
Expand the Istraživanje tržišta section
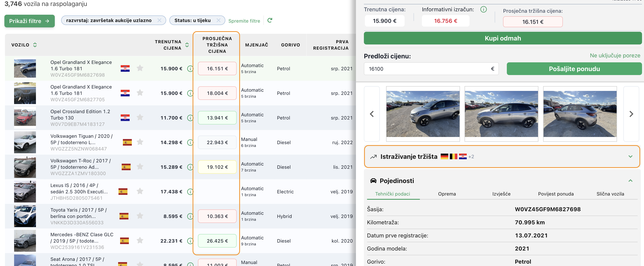pos(630,156)
